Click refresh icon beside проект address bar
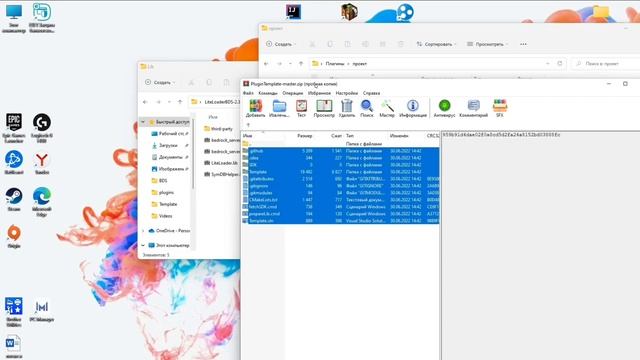 point(560,64)
